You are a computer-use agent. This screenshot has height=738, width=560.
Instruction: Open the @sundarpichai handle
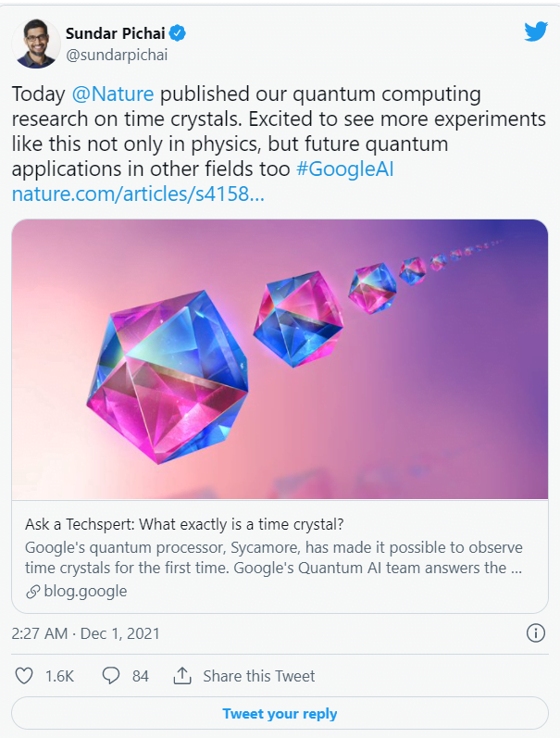coord(117,55)
